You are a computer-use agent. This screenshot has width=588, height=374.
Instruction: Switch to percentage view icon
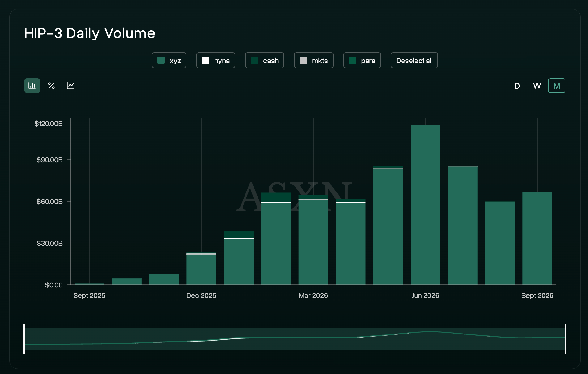[x=51, y=86]
